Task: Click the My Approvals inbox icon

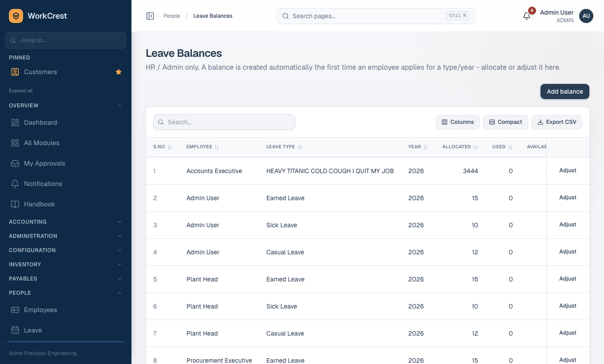Action: pyautogui.click(x=15, y=163)
